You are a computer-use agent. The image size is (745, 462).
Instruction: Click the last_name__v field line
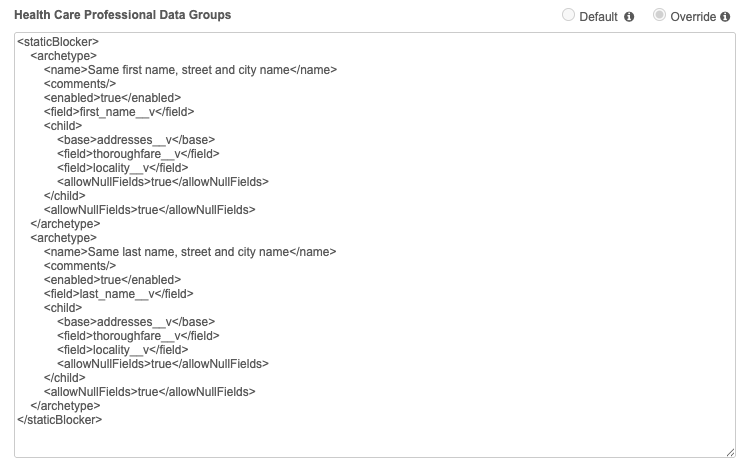click(x=118, y=294)
